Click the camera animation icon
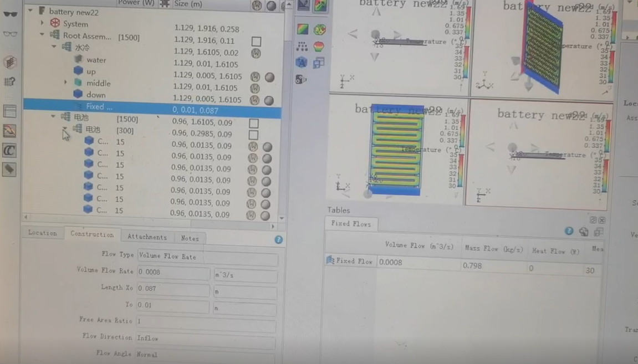 click(x=301, y=79)
